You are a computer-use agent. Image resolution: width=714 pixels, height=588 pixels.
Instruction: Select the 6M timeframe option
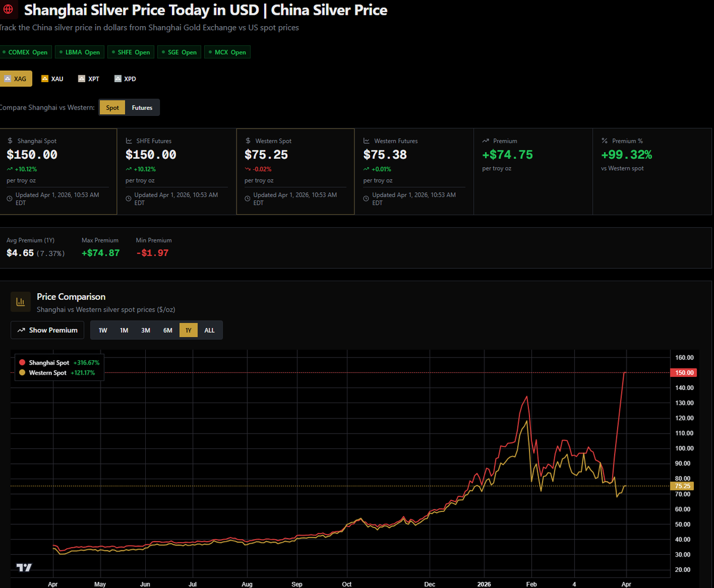point(167,329)
